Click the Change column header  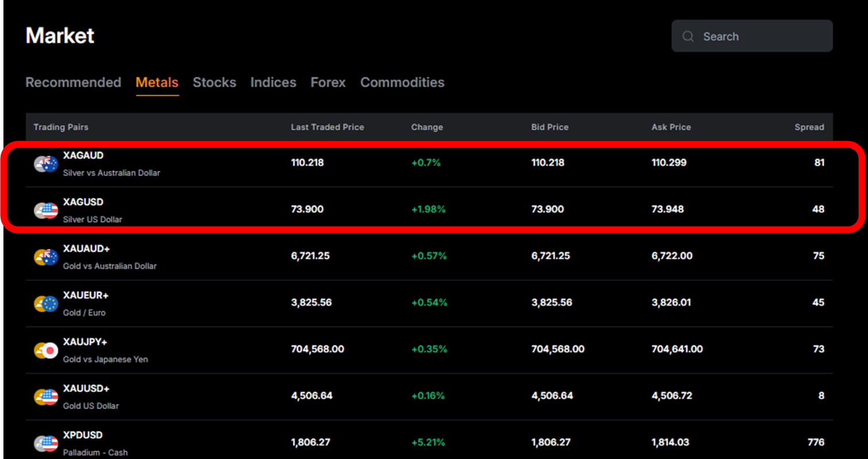(427, 127)
